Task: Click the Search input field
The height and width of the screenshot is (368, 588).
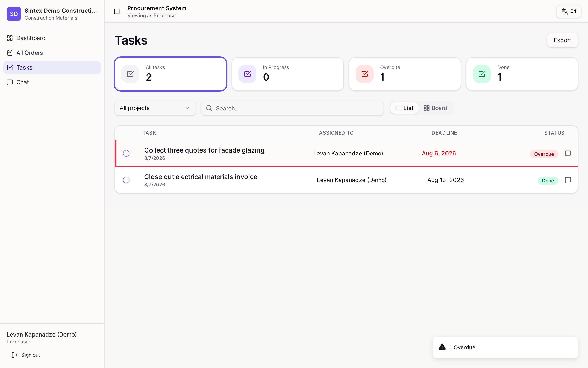Action: tap(292, 108)
